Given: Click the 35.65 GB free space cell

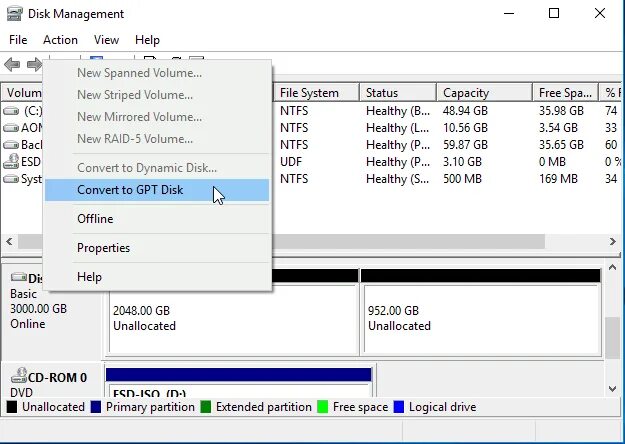Looking at the screenshot, I should point(561,145).
